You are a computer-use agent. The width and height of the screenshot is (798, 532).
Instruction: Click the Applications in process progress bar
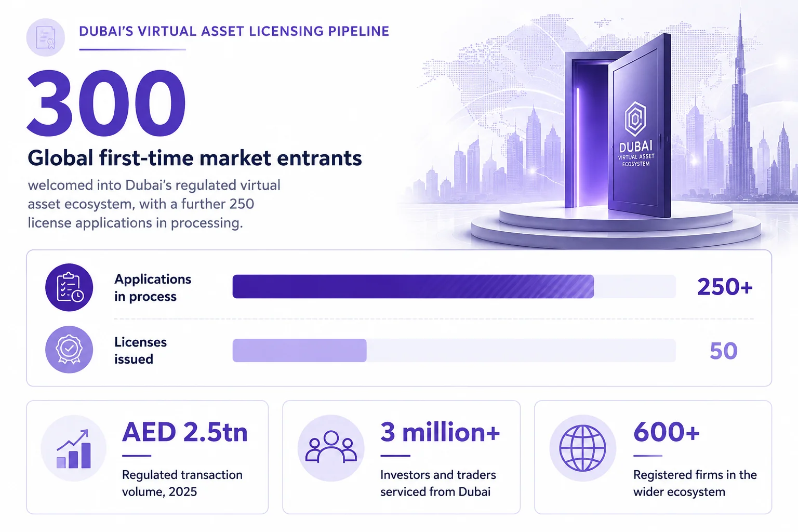coord(454,286)
